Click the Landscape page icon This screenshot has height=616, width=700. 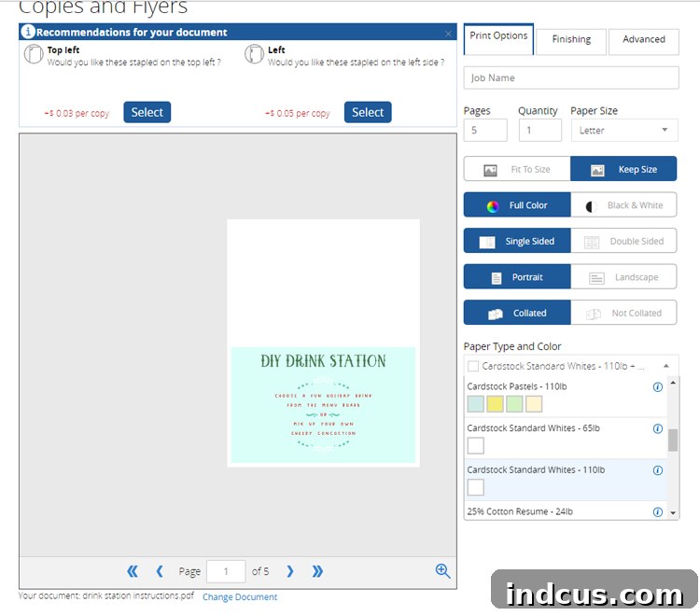click(x=596, y=278)
